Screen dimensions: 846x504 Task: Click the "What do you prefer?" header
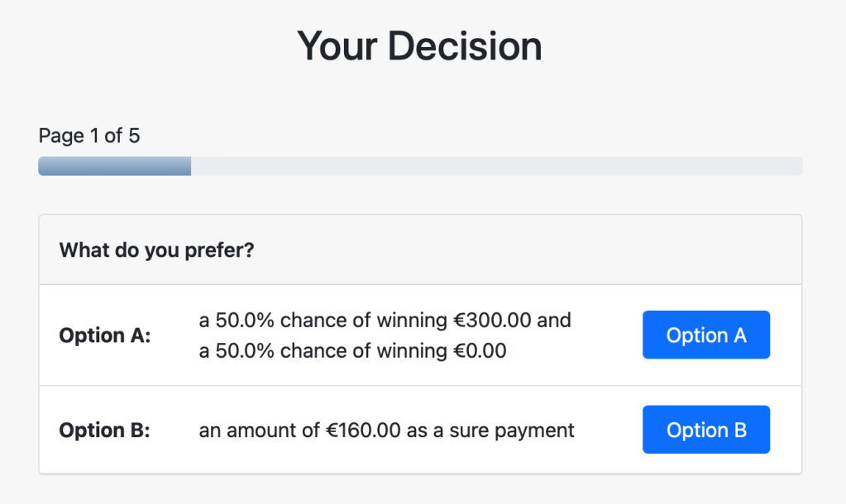point(156,250)
